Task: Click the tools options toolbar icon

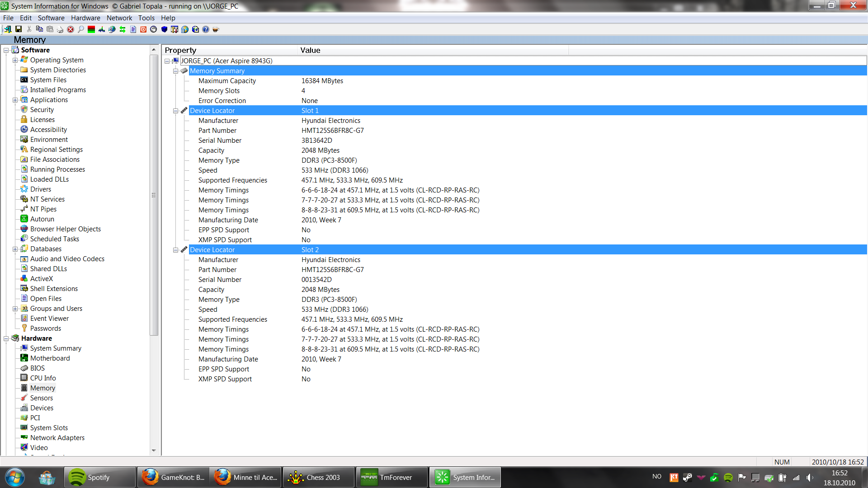Action: pos(175,29)
